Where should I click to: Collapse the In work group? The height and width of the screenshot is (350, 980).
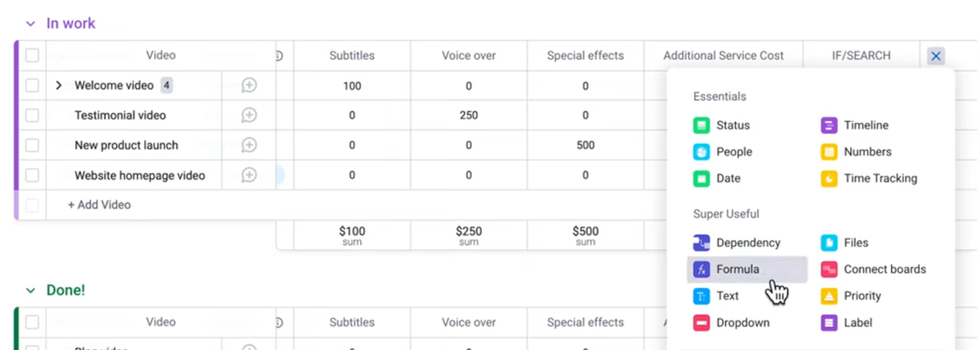[x=30, y=24]
